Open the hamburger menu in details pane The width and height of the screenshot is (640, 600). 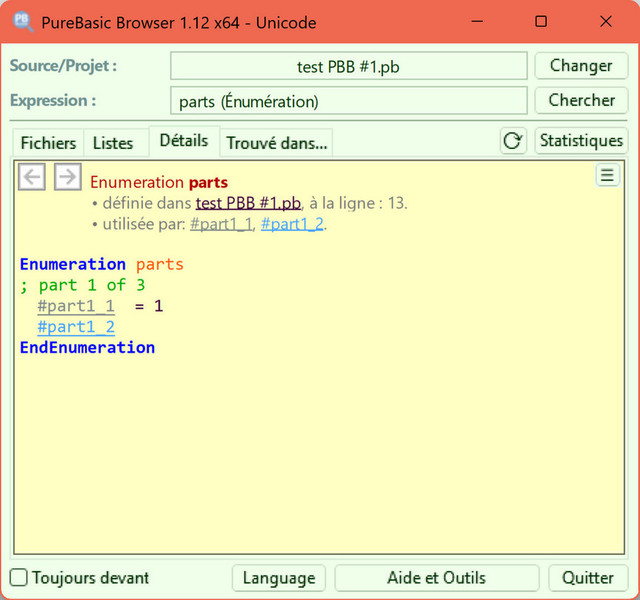coord(607,175)
